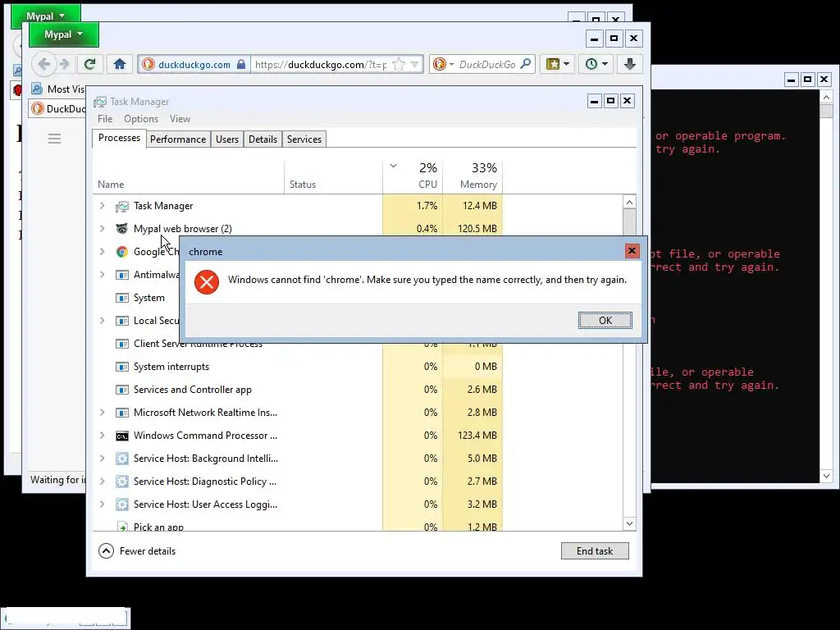Image resolution: width=840 pixels, height=630 pixels.
Task: Click Services and Controller app icon
Action: click(122, 390)
